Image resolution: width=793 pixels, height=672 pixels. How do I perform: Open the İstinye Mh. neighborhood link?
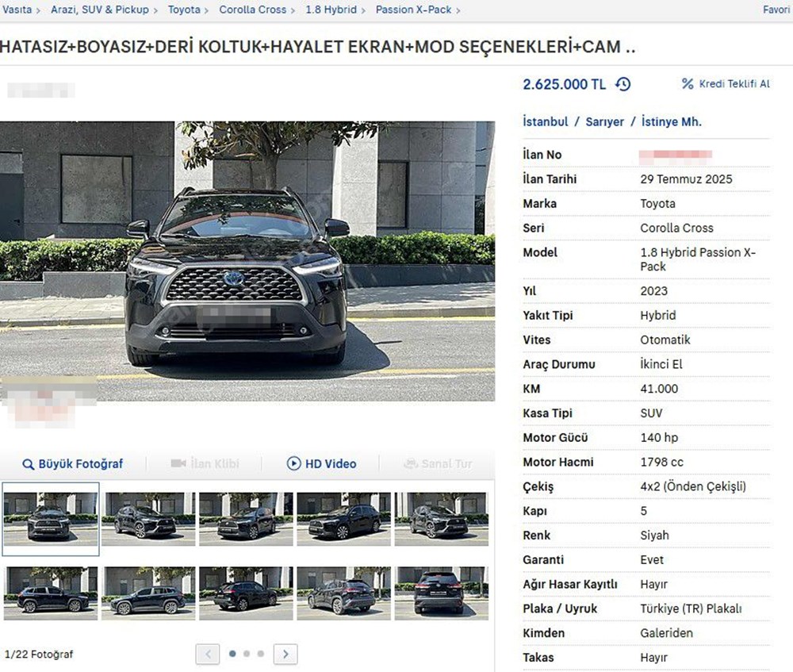point(671,122)
